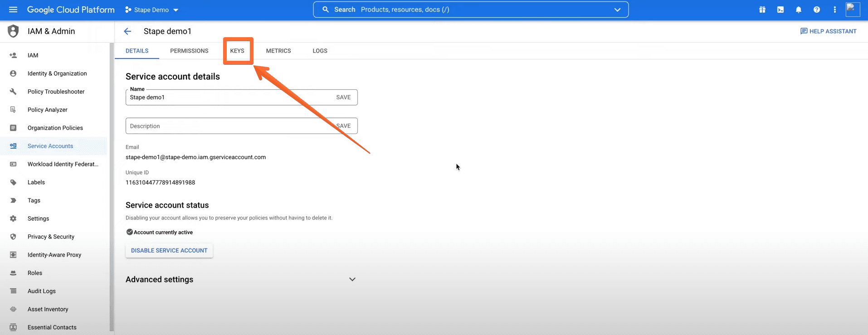Click the Essential Contacts icon

click(13, 327)
